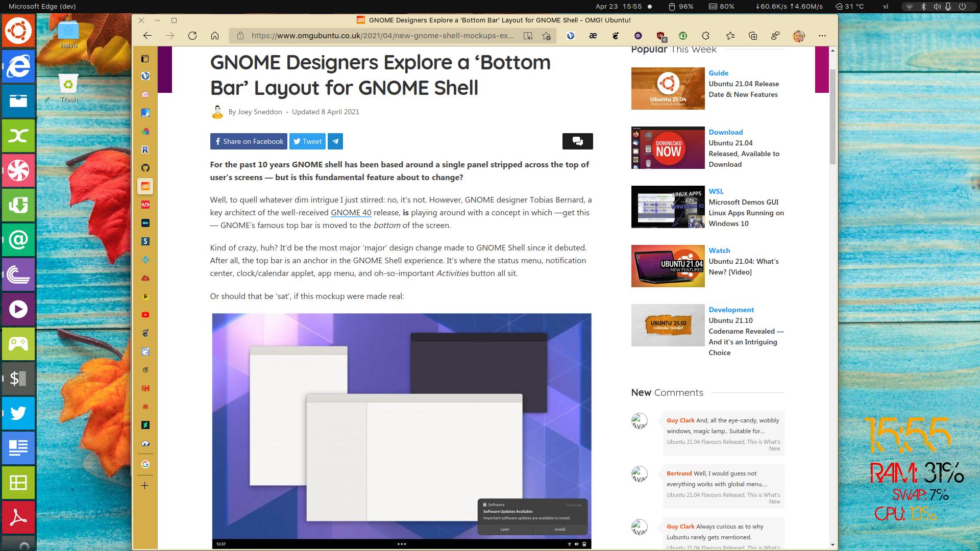Go back to the previous page
This screenshot has width=980, height=551.
click(x=148, y=36)
